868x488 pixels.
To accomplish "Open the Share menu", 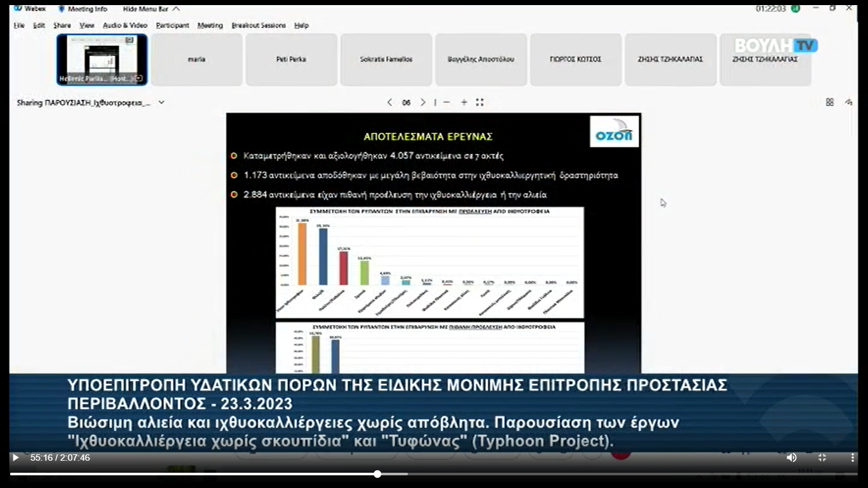I will tap(62, 25).
